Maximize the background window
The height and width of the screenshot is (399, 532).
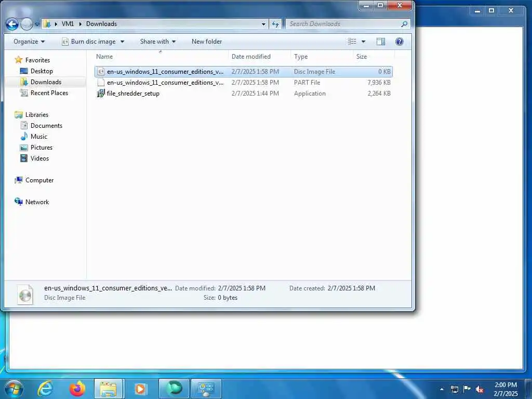(491, 10)
